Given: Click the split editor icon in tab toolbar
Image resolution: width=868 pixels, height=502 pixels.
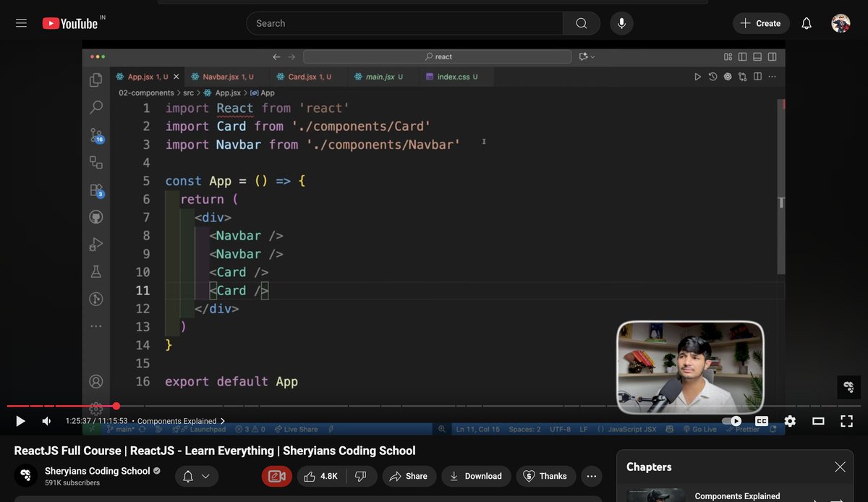Looking at the screenshot, I should tap(757, 77).
